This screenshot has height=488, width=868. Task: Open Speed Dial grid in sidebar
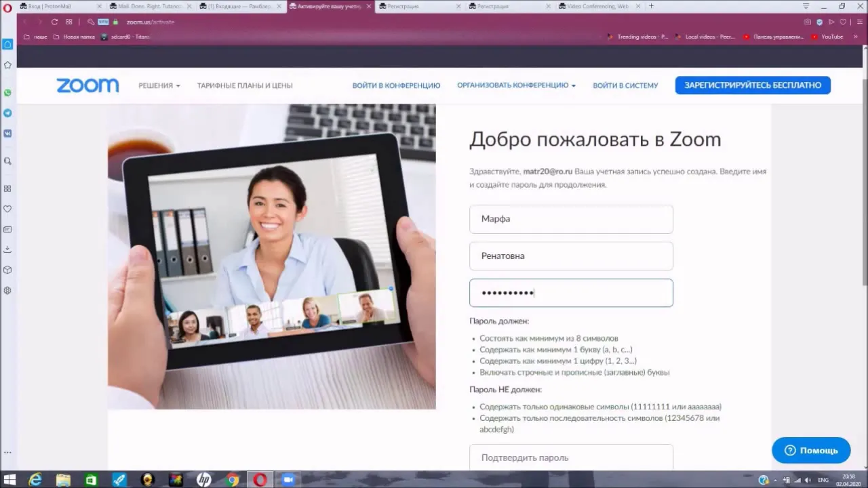click(7, 188)
